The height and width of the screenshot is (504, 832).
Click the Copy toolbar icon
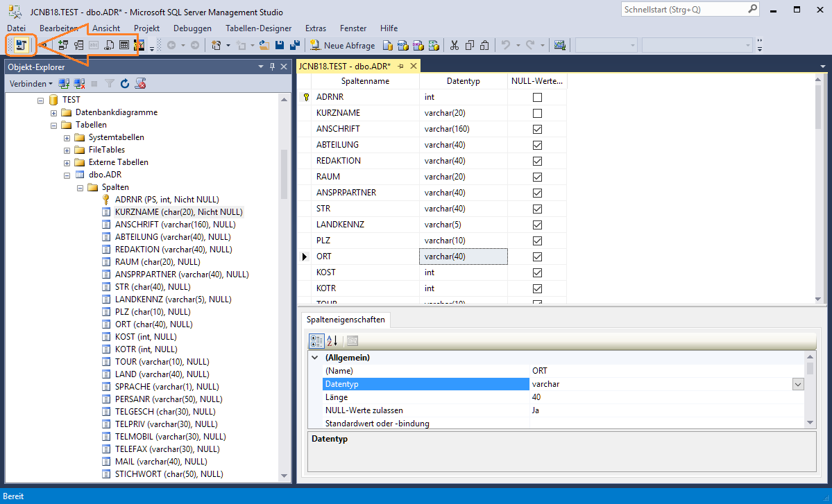click(x=470, y=46)
